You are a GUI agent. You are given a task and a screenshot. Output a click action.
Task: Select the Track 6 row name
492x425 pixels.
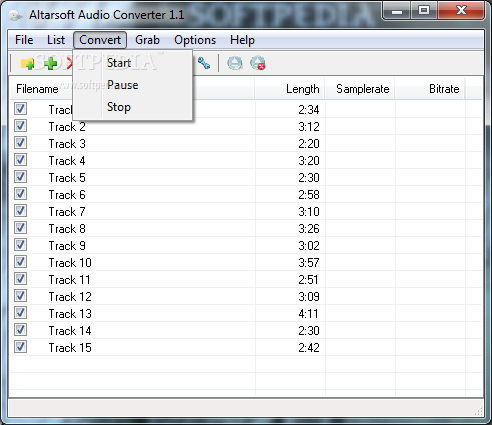[67, 195]
